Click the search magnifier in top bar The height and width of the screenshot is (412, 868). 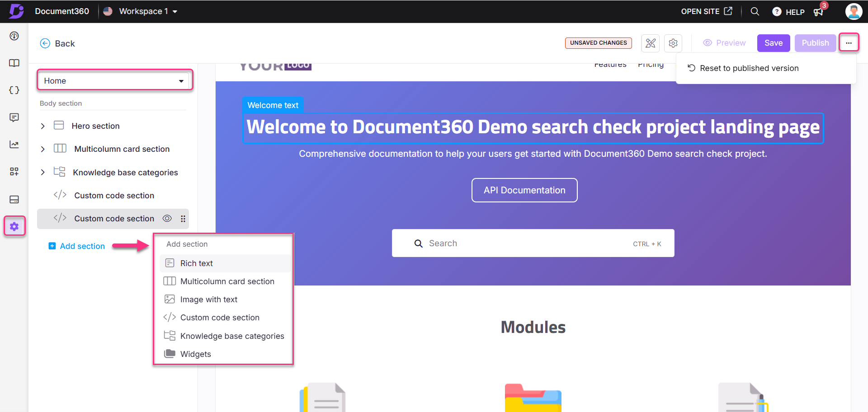pyautogui.click(x=755, y=11)
